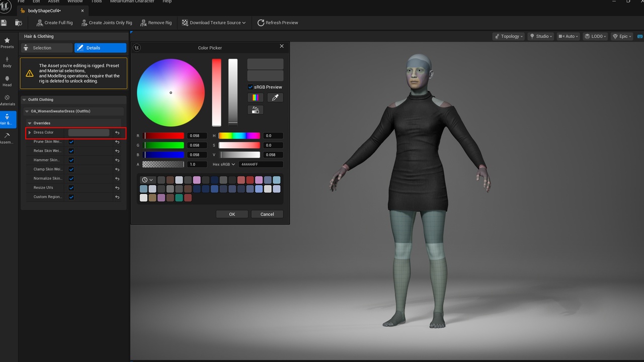Collapse the Overrides section
Image resolution: width=644 pixels, height=362 pixels.
[30, 123]
